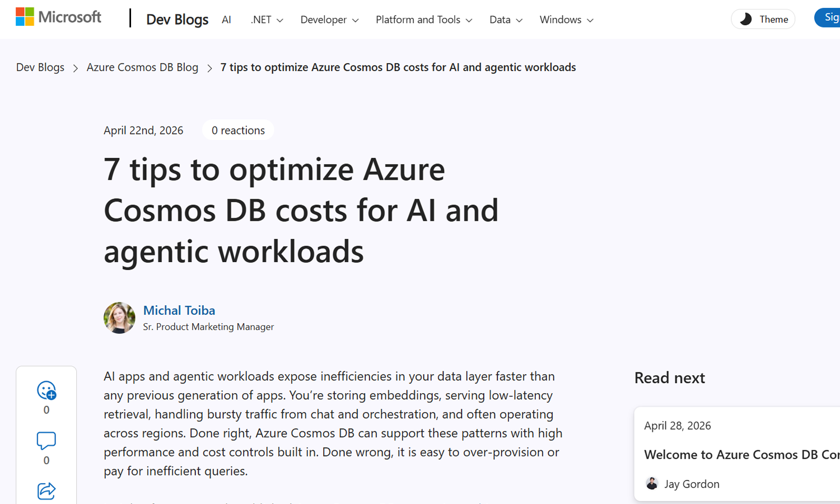Viewport: 840px width, 504px height.
Task: Click the Microsoft logo
Action: (x=58, y=17)
